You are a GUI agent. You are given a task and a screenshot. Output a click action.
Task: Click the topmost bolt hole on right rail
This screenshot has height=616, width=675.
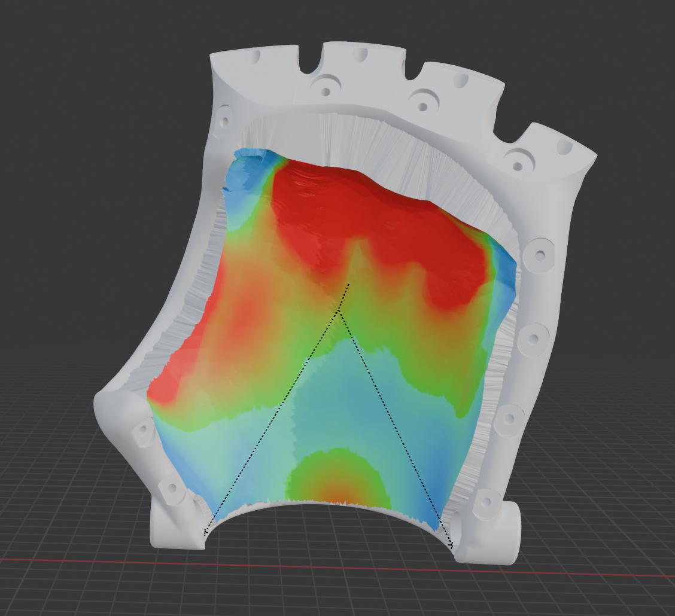click(540, 255)
